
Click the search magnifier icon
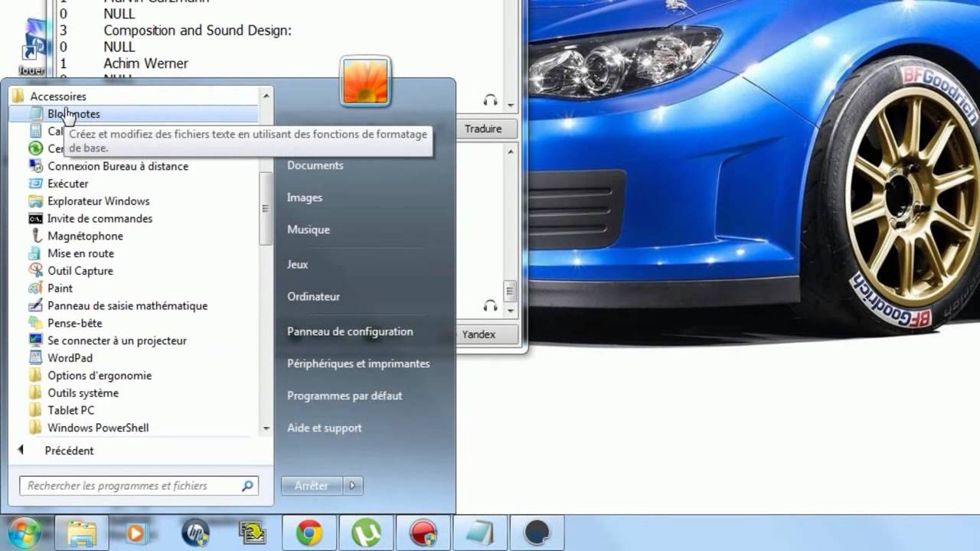pyautogui.click(x=247, y=486)
